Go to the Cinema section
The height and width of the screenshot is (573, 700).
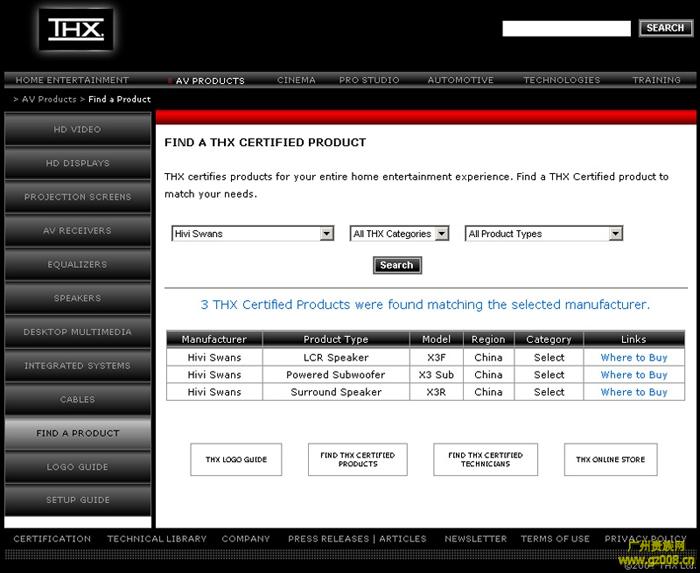296,80
